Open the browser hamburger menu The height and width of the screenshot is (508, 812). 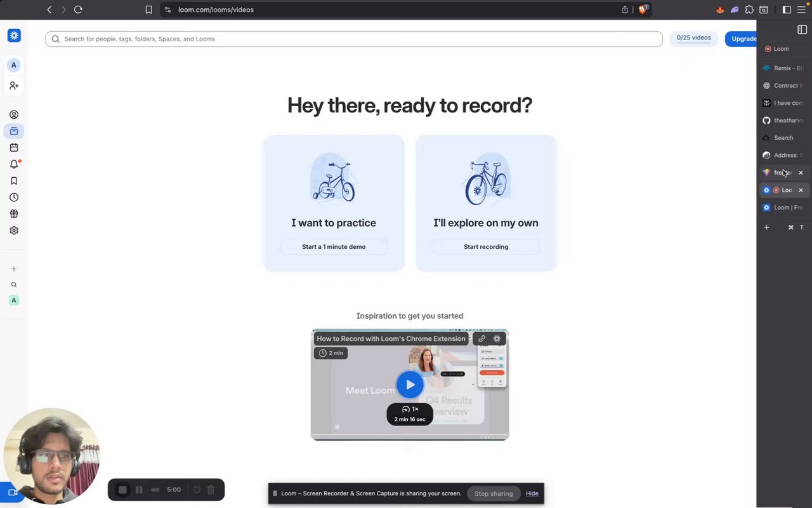point(801,10)
